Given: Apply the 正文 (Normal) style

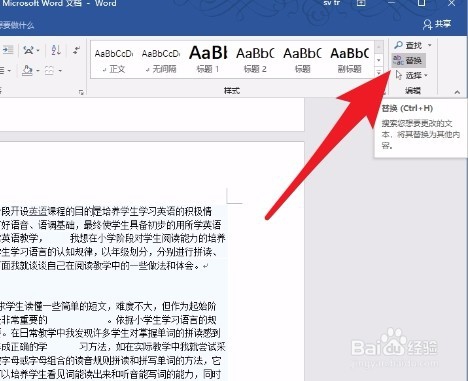Looking at the screenshot, I should point(114,60).
